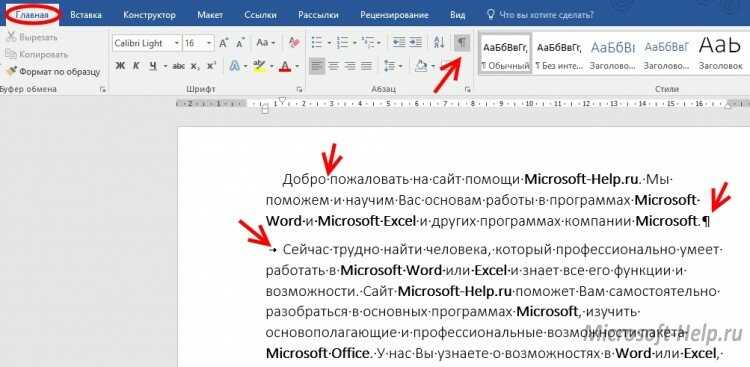Open the Aa change case dropdown

[266, 43]
